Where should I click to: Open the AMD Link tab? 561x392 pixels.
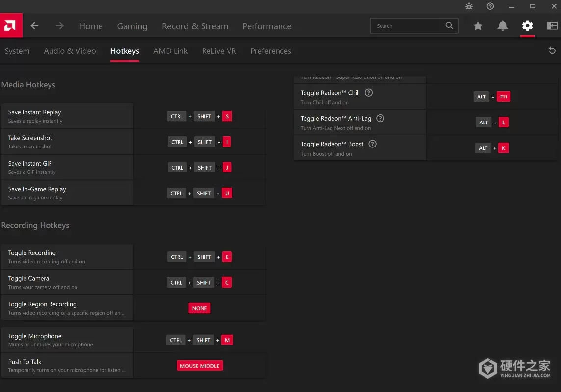tap(171, 51)
